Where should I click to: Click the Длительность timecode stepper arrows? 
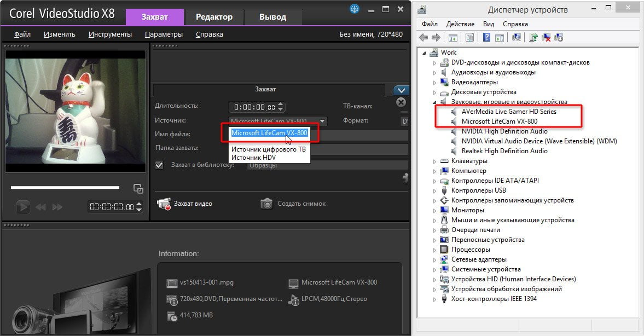click(281, 107)
